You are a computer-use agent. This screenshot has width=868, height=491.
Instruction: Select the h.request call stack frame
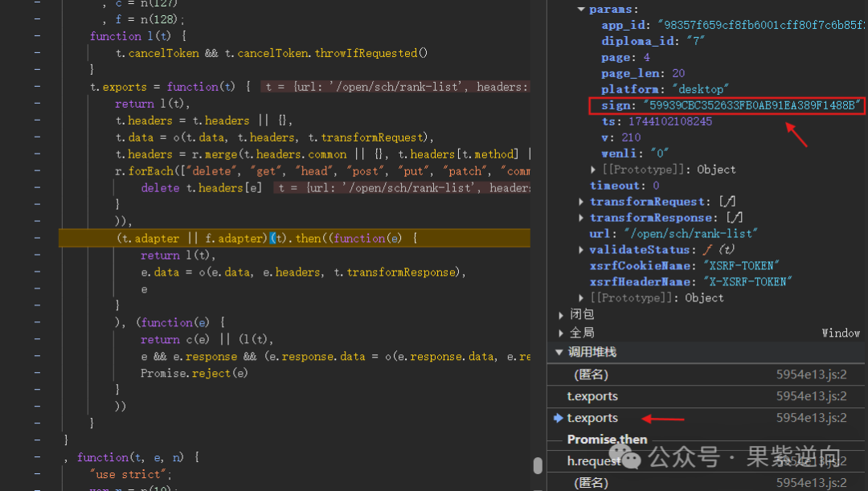[594, 461]
